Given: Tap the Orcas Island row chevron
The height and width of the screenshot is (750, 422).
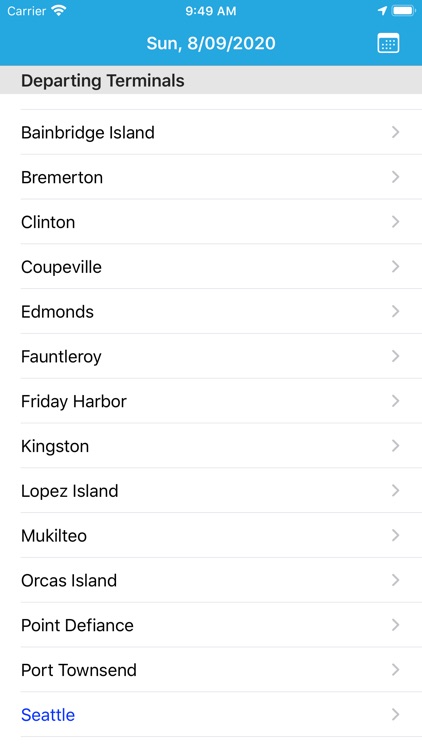Looking at the screenshot, I should click(395, 580).
